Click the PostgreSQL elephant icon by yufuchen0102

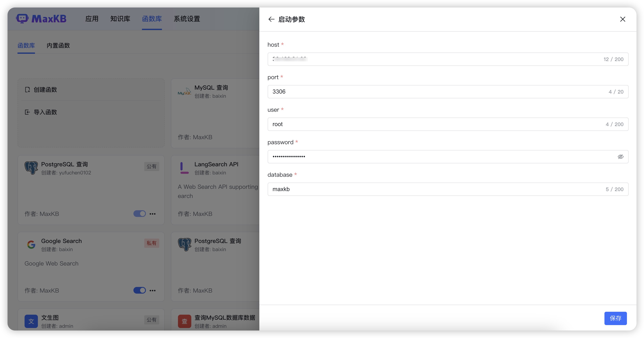pyautogui.click(x=31, y=168)
